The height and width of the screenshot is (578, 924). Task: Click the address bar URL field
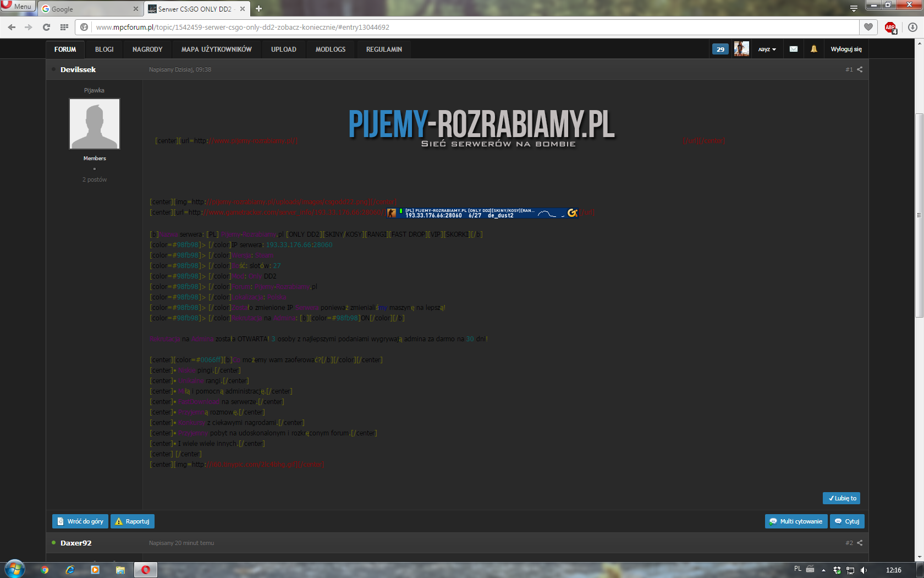click(x=473, y=27)
